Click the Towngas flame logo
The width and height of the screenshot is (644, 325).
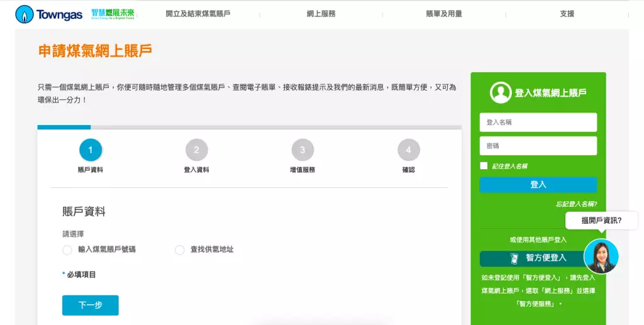click(25, 14)
